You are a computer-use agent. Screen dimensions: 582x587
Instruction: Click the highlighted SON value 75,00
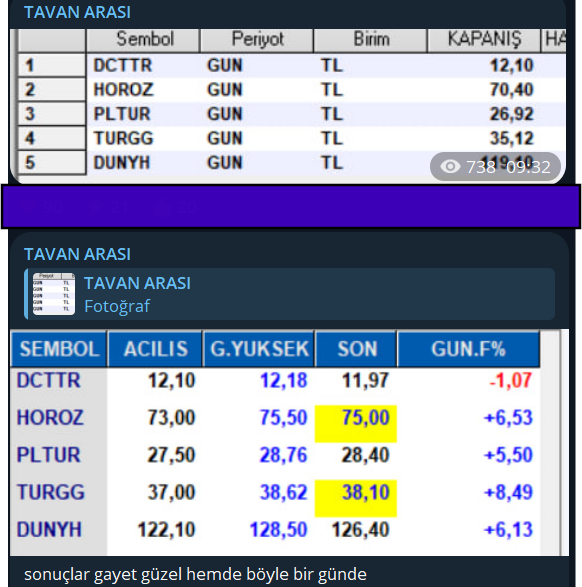[x=356, y=423]
